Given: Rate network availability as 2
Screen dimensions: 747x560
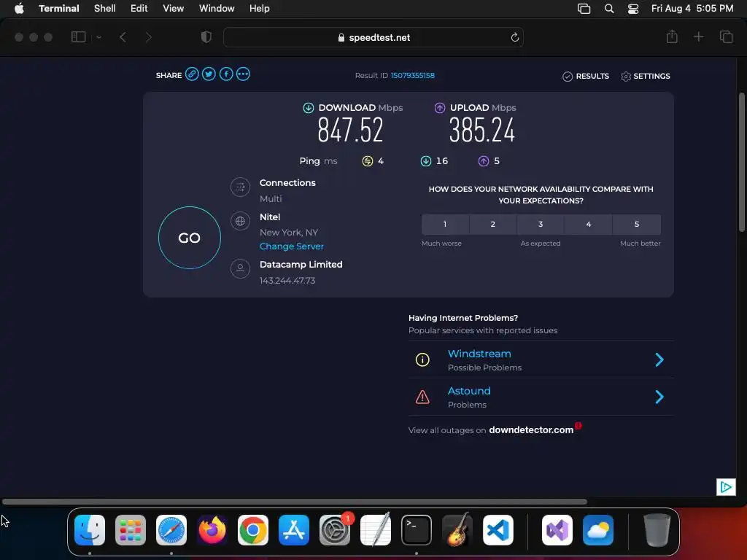Looking at the screenshot, I should 493,225.
